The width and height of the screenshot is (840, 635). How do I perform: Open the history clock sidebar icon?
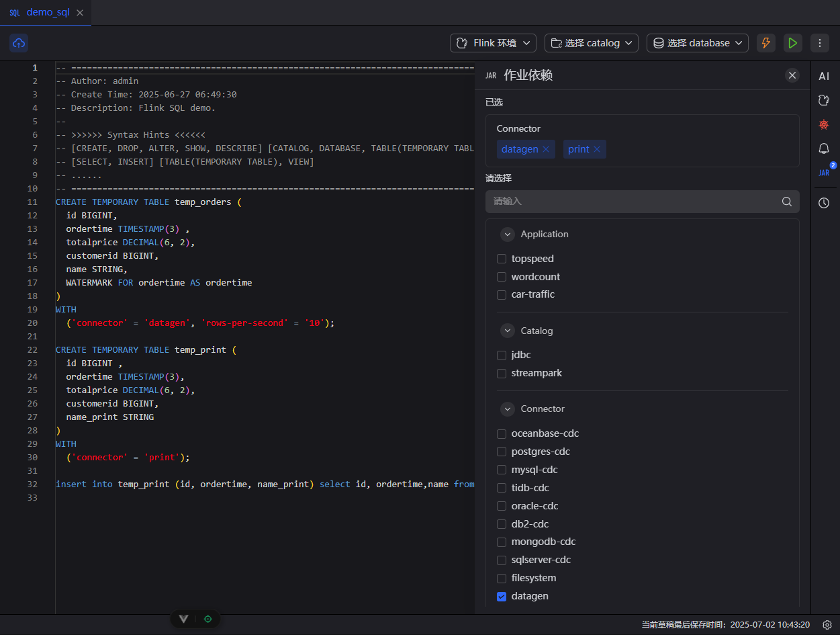pyautogui.click(x=824, y=203)
